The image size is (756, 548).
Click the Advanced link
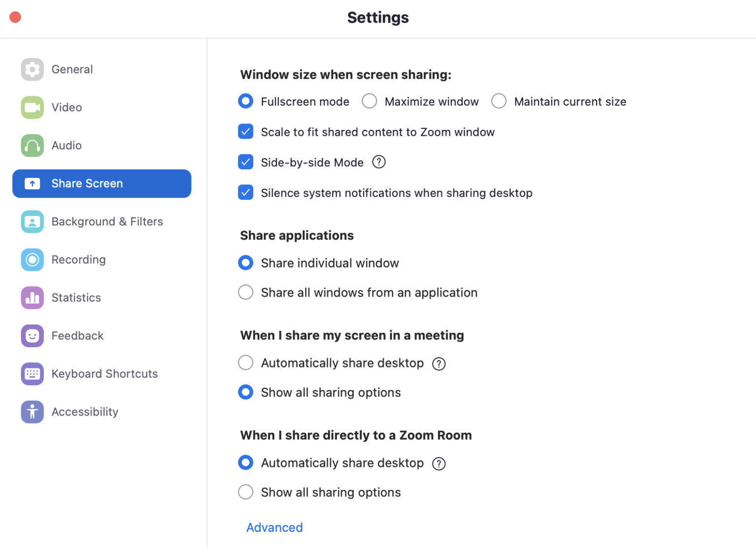pos(275,527)
